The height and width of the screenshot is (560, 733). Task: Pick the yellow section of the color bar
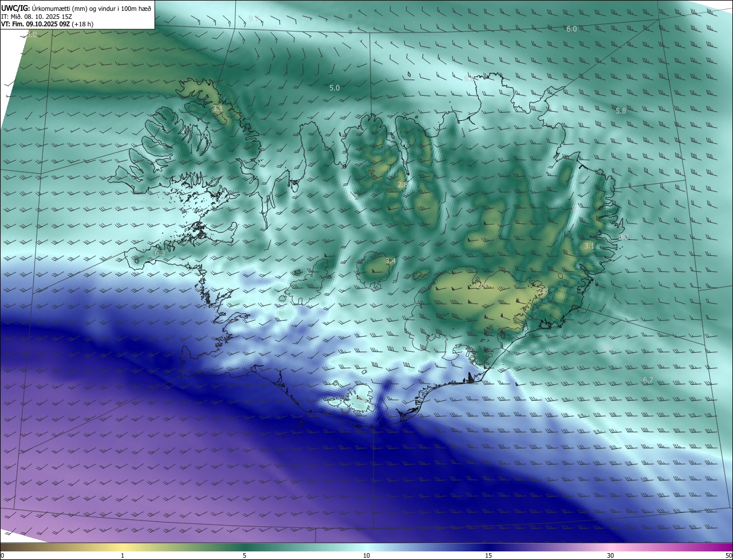pyautogui.click(x=123, y=547)
